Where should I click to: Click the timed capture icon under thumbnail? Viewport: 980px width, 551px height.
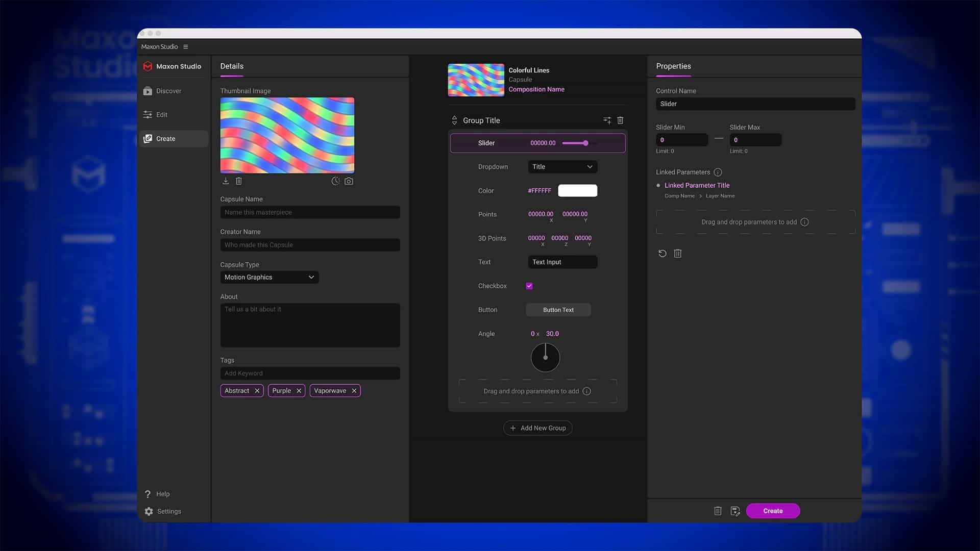(335, 181)
